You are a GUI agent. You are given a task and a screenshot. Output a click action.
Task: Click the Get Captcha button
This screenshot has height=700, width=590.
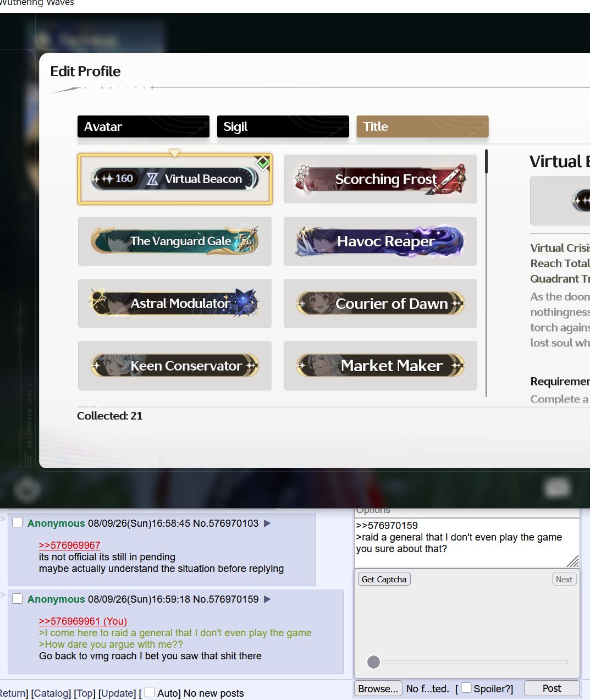click(384, 579)
